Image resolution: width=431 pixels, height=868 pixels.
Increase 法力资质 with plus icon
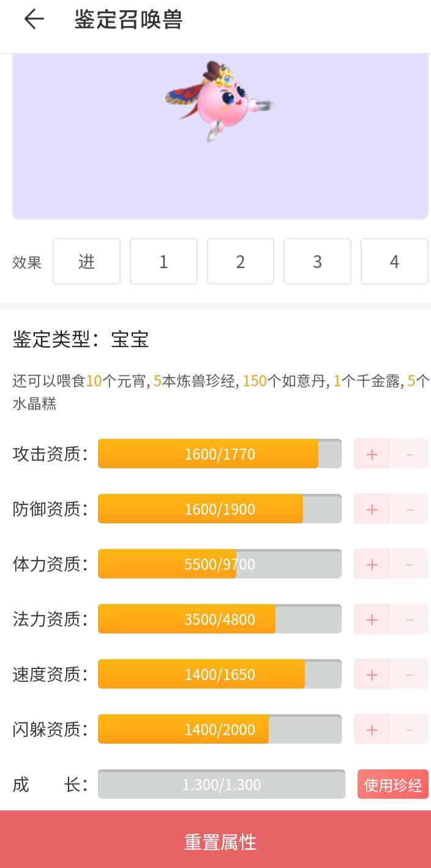[372, 619]
